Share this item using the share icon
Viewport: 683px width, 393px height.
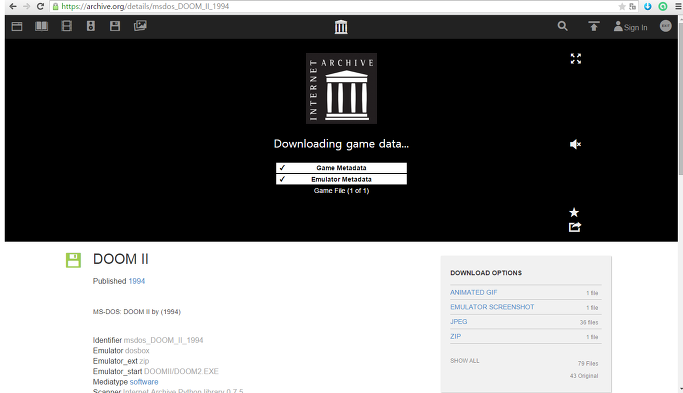click(575, 227)
